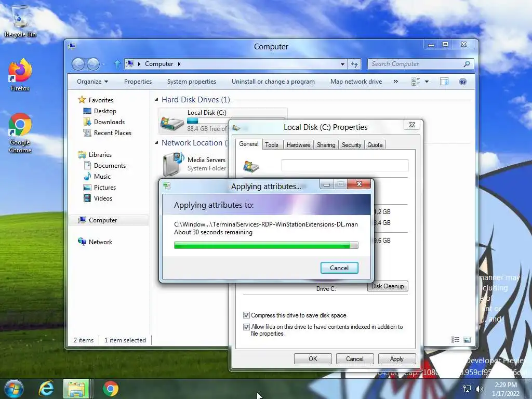
Task: Select the General tab
Action: pyautogui.click(x=248, y=144)
